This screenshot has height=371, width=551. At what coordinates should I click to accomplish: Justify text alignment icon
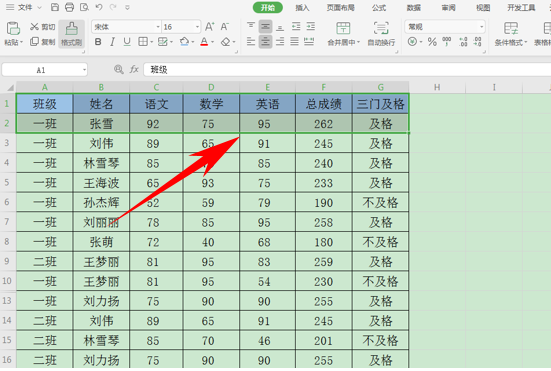click(294, 42)
